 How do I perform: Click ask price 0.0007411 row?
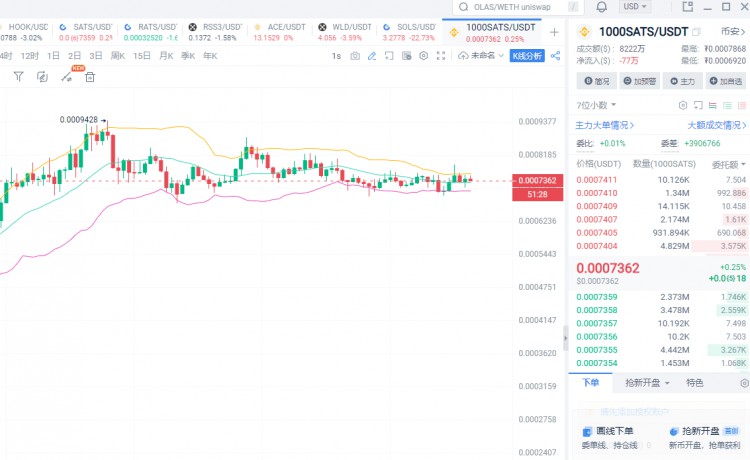pyautogui.click(x=661, y=180)
